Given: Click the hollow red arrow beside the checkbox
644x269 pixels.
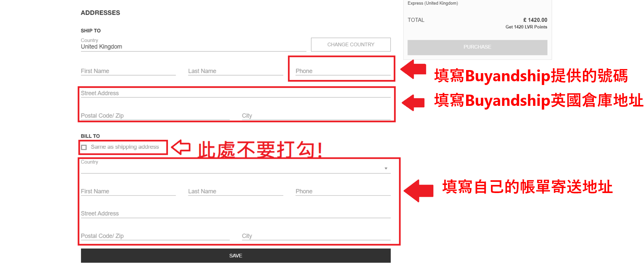Looking at the screenshot, I should tap(181, 147).
